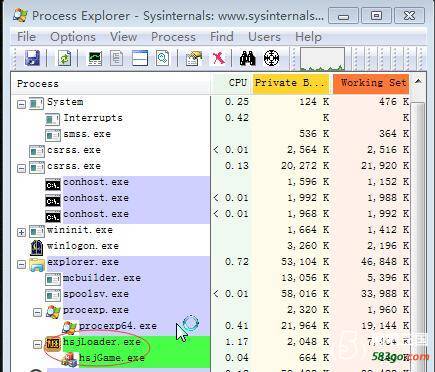
Task: Expand the wininit.exe tree node
Action: coord(21,232)
